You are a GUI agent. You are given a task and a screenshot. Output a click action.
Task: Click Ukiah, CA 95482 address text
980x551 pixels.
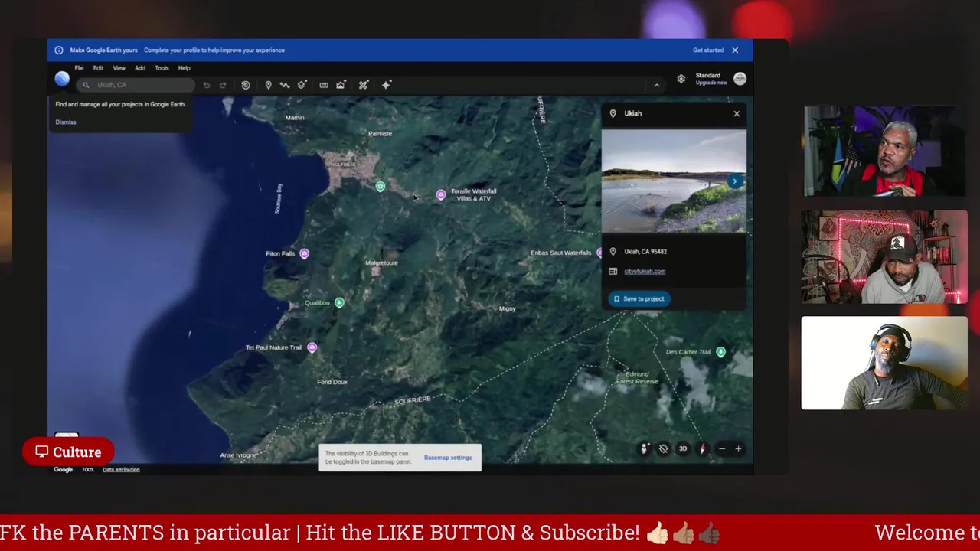645,252
